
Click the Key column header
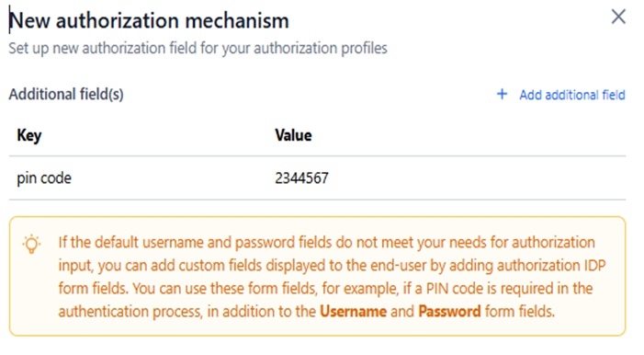(x=28, y=135)
